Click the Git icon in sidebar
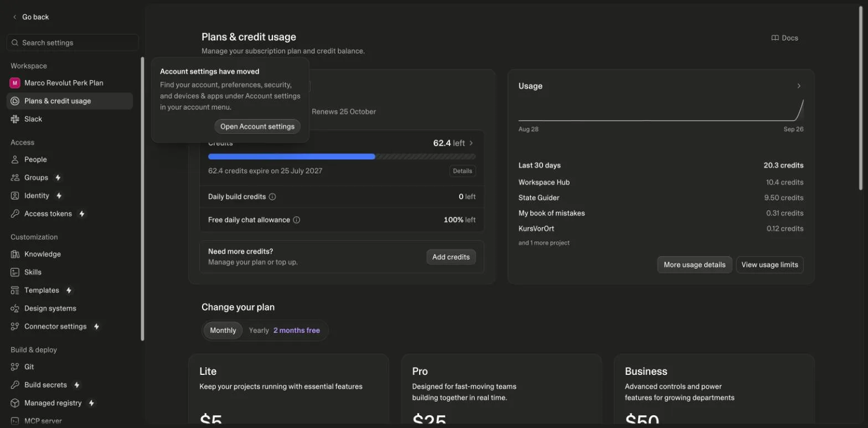The image size is (868, 428). pos(15,367)
